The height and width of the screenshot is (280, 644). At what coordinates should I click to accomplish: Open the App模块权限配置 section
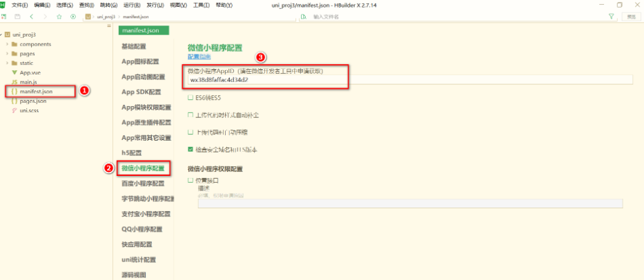click(x=146, y=107)
